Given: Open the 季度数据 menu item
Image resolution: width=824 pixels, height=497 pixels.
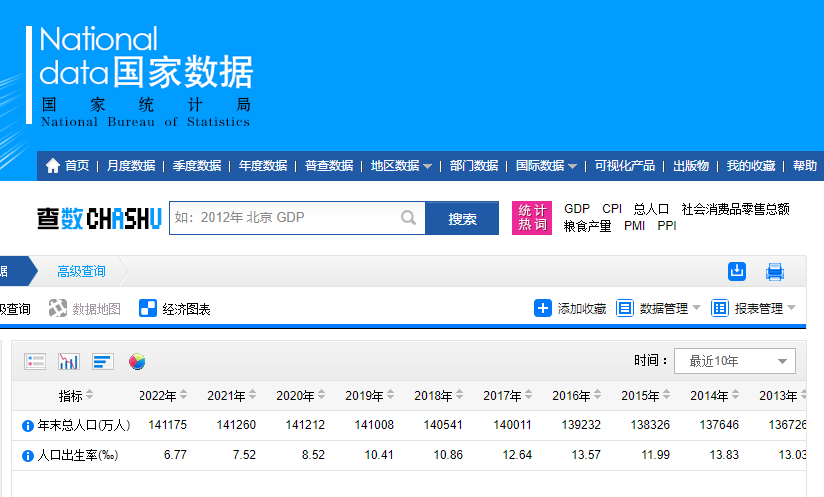Looking at the screenshot, I should click(x=197, y=166).
